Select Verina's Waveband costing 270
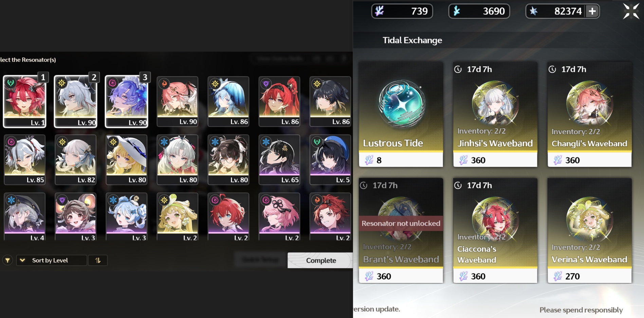 click(x=590, y=230)
